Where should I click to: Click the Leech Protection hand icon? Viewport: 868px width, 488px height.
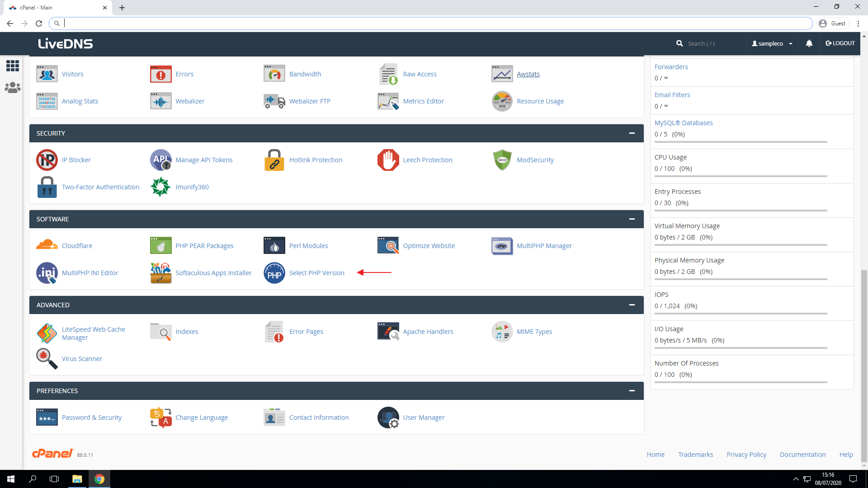[x=388, y=160]
